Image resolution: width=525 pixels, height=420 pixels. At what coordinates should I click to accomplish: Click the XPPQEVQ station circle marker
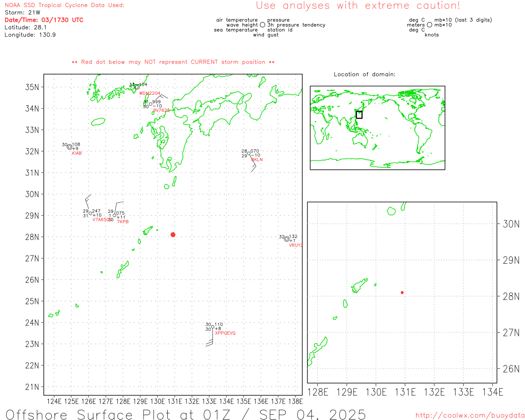(212, 327)
